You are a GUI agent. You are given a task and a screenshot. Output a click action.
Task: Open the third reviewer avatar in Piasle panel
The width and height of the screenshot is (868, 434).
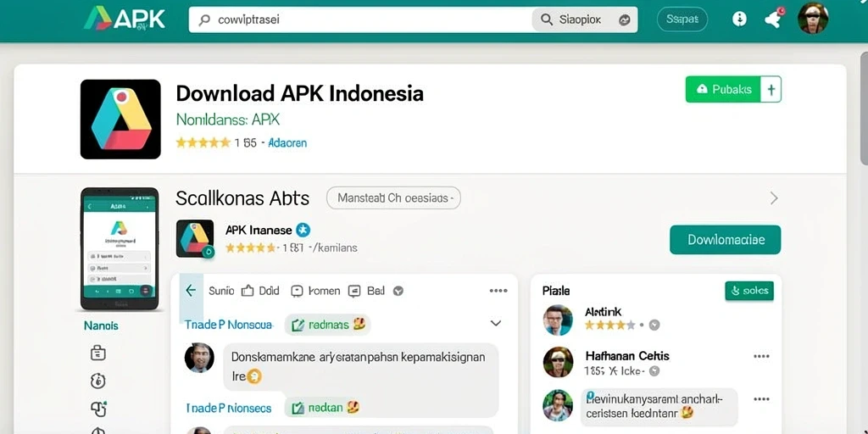pos(558,405)
